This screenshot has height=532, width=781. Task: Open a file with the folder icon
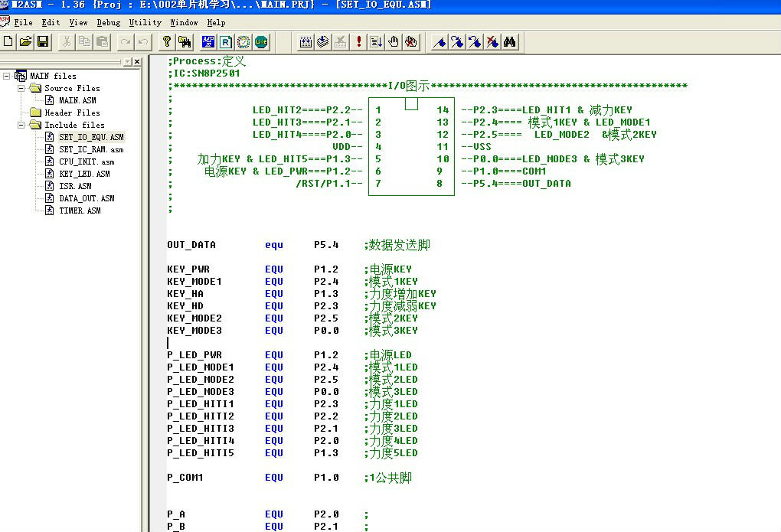pyautogui.click(x=25, y=41)
